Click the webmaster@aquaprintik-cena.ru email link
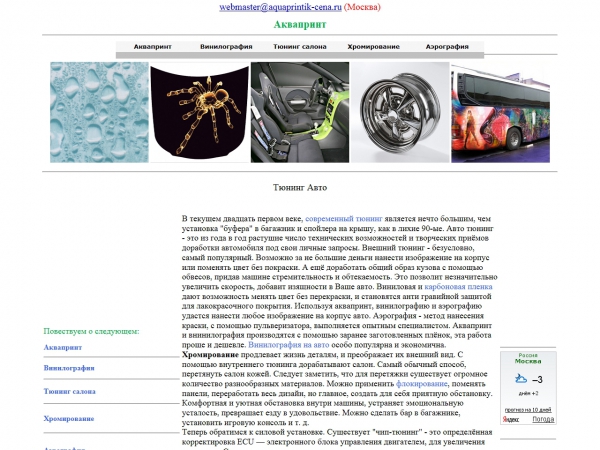This screenshot has height=450, width=600. coord(280,7)
